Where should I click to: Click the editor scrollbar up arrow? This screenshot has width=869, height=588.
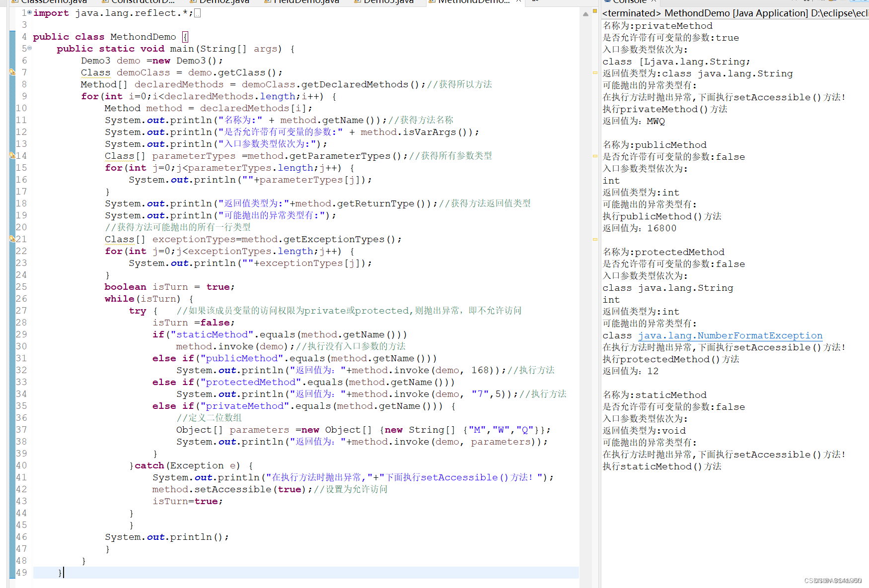[x=586, y=13]
